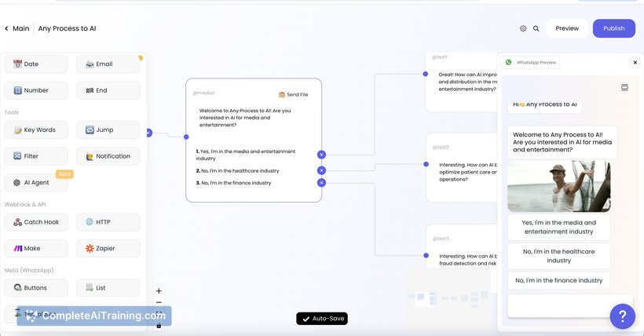Publish the flow
The image size is (644, 336).
[614, 28]
